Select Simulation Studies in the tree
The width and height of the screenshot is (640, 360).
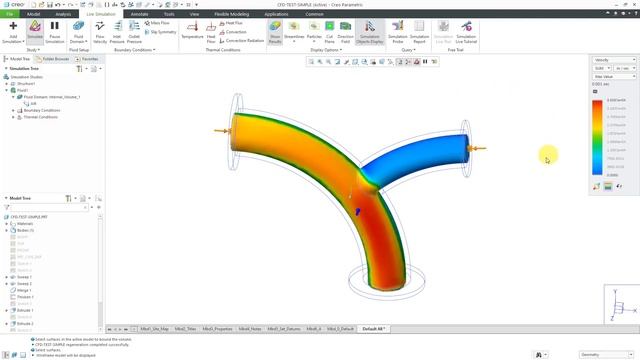(x=23, y=77)
